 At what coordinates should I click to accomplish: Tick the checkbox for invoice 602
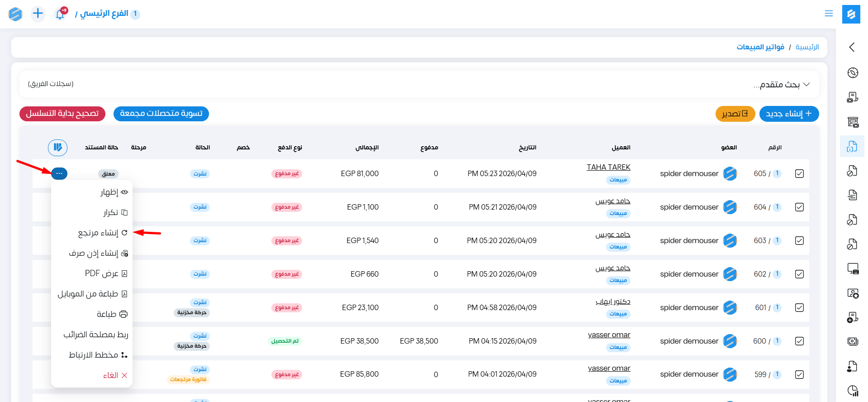[799, 274]
